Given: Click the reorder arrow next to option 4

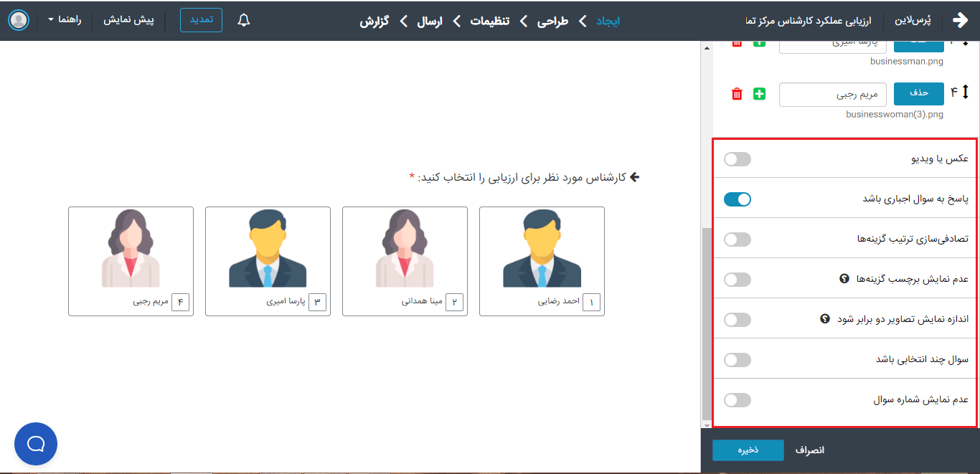Looking at the screenshot, I should click(965, 93).
